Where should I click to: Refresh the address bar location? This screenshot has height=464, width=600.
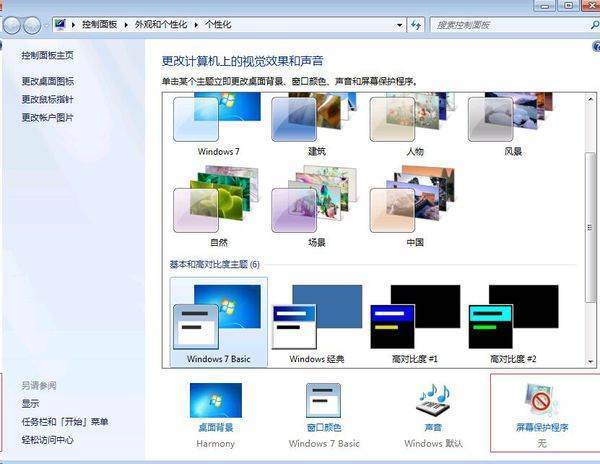tap(416, 25)
